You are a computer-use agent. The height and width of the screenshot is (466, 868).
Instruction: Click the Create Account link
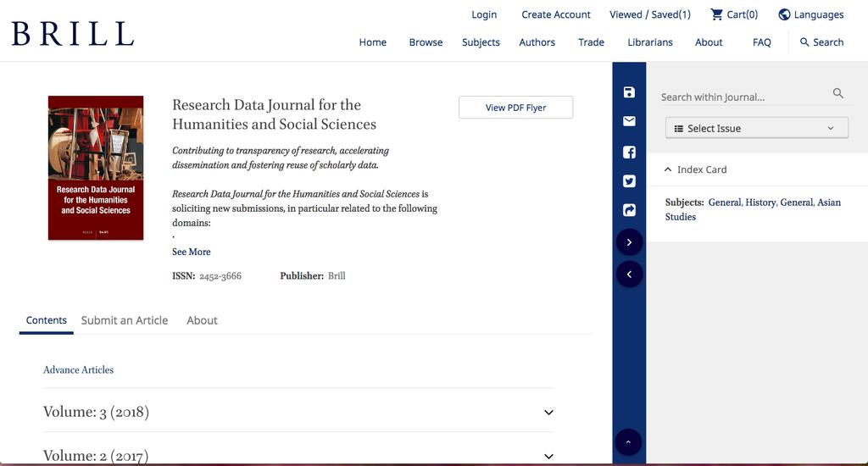point(556,14)
